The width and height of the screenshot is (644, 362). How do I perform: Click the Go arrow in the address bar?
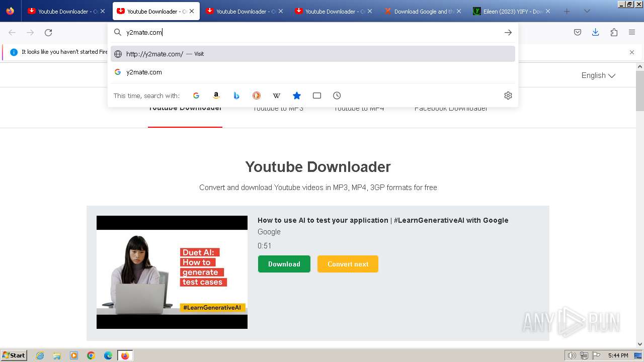(x=508, y=32)
